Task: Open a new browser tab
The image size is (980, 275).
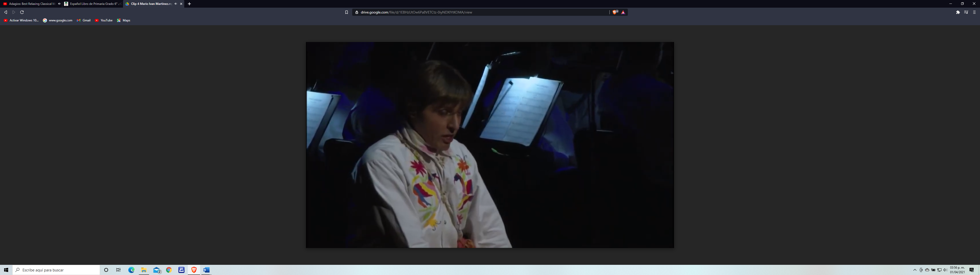Action: pyautogui.click(x=189, y=4)
